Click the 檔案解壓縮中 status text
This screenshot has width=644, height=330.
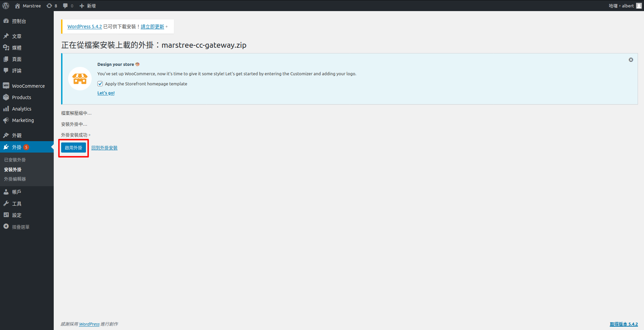[x=76, y=113]
